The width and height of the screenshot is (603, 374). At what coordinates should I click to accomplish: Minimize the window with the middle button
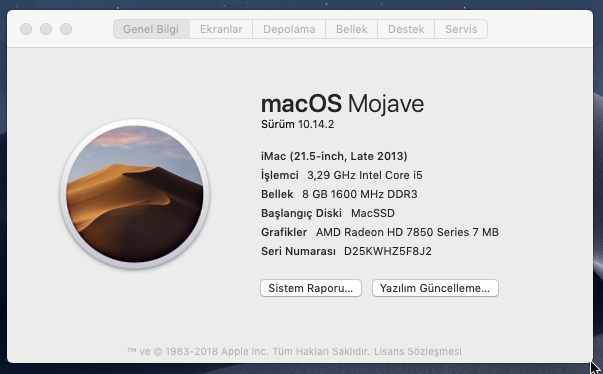tap(46, 29)
